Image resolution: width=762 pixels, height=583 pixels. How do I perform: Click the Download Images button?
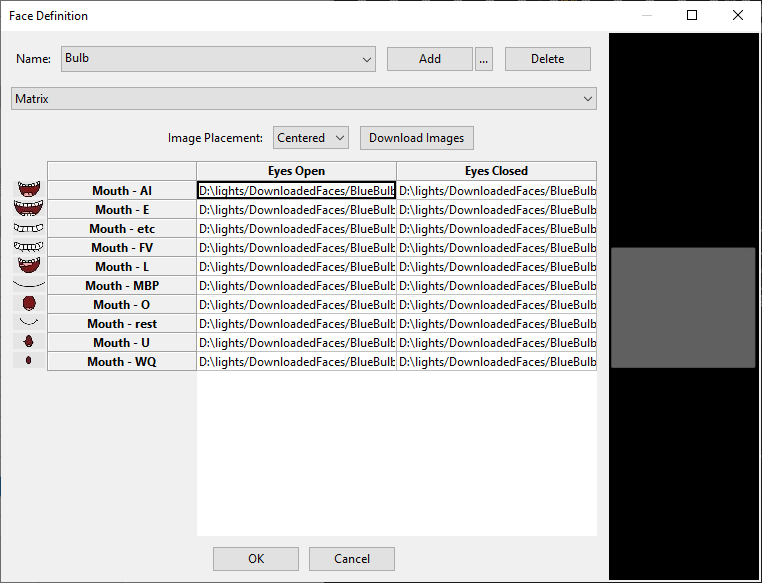click(x=416, y=138)
